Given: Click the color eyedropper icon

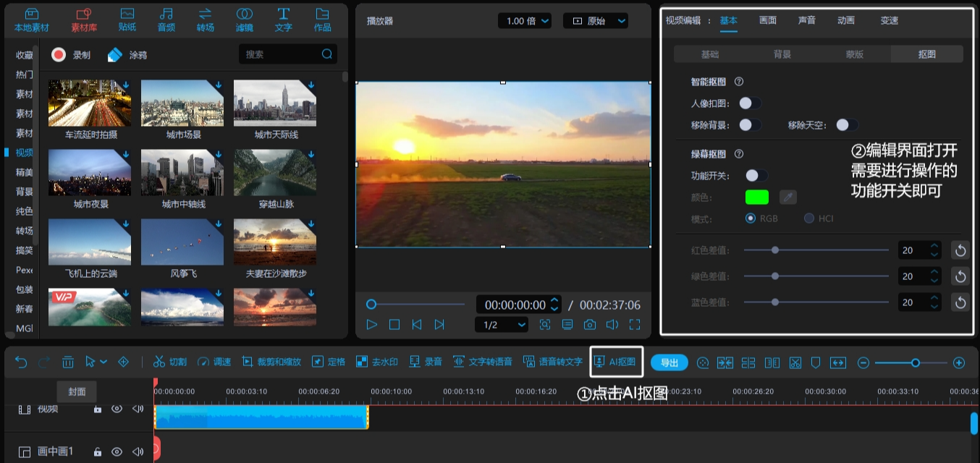Looking at the screenshot, I should [x=787, y=197].
